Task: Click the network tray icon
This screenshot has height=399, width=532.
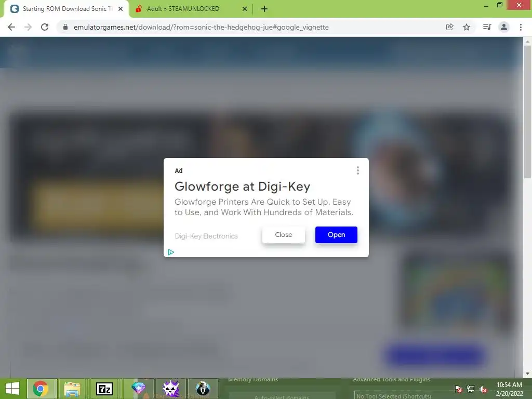Action: [x=471, y=389]
